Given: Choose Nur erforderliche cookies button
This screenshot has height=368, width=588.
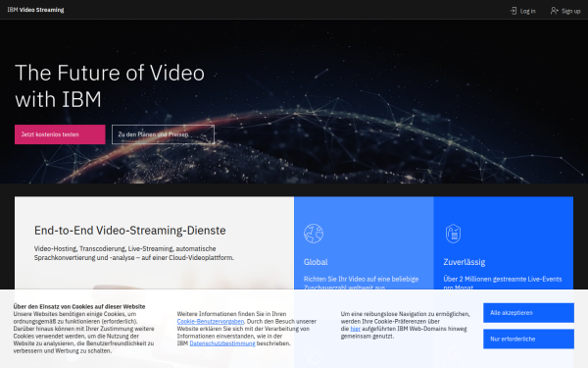Looking at the screenshot, I should pyautogui.click(x=528, y=339).
